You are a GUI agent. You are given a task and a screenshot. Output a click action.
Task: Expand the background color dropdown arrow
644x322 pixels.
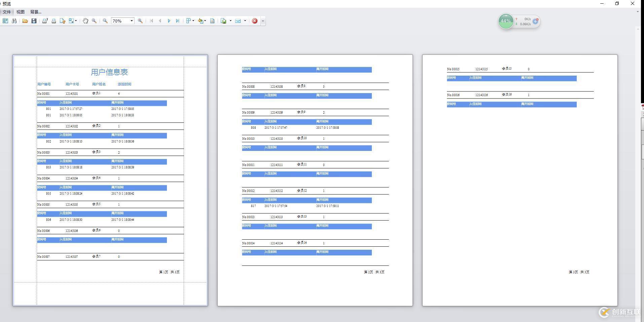click(x=205, y=21)
